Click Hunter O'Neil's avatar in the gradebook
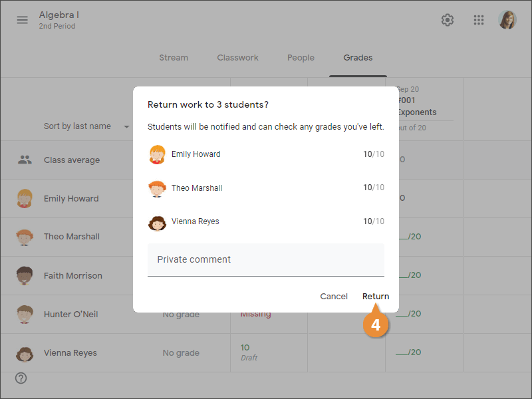This screenshot has height=399, width=532. tap(25, 314)
